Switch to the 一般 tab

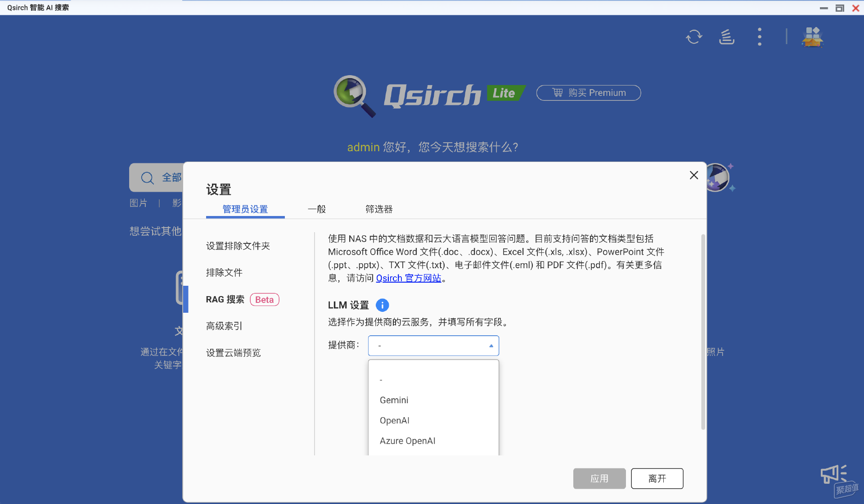click(317, 209)
